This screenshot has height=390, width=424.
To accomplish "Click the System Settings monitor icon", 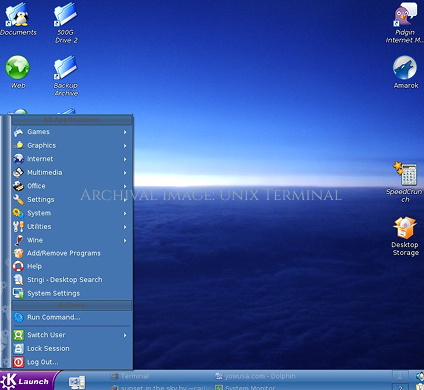I will coord(18,293).
